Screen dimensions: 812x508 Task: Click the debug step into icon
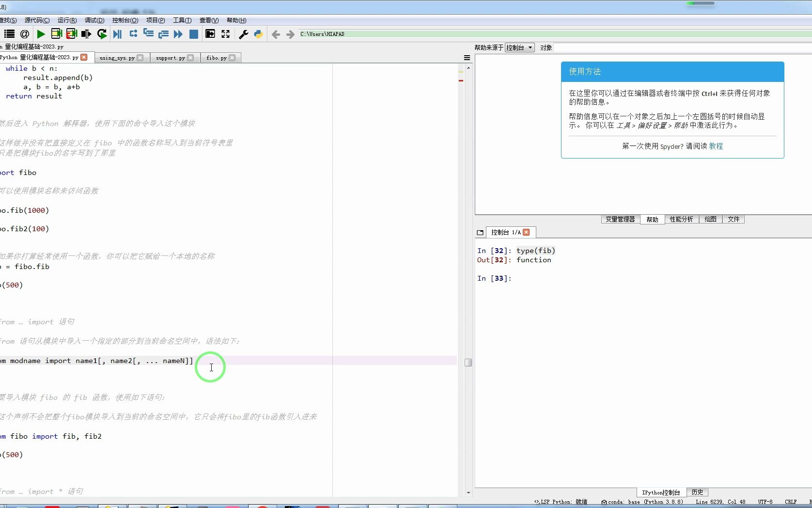click(x=148, y=33)
